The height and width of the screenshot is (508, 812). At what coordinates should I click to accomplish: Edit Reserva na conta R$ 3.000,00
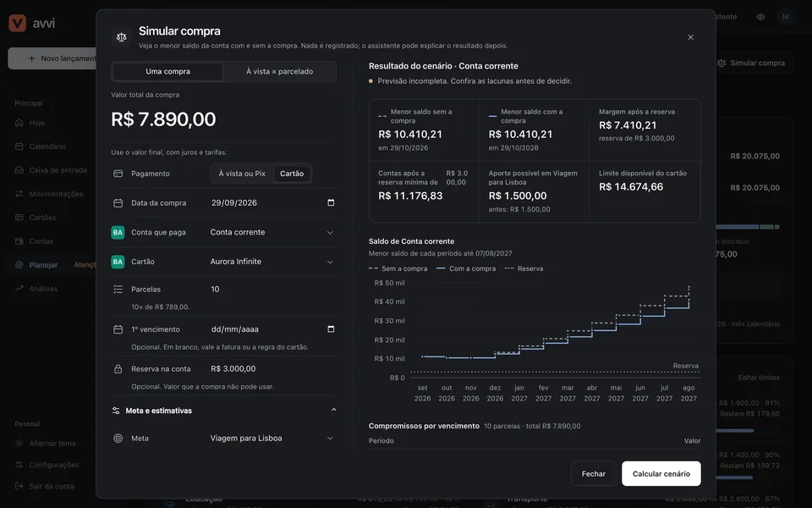click(x=272, y=369)
